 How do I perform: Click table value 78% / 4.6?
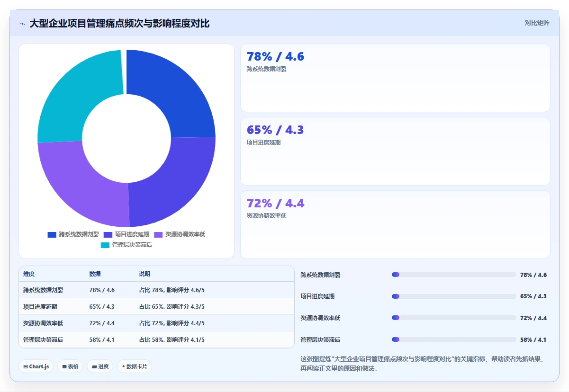[102, 290]
